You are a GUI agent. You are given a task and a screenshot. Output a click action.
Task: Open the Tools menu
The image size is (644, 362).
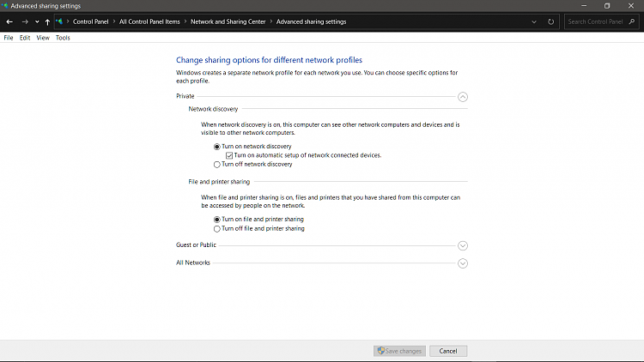pyautogui.click(x=63, y=38)
